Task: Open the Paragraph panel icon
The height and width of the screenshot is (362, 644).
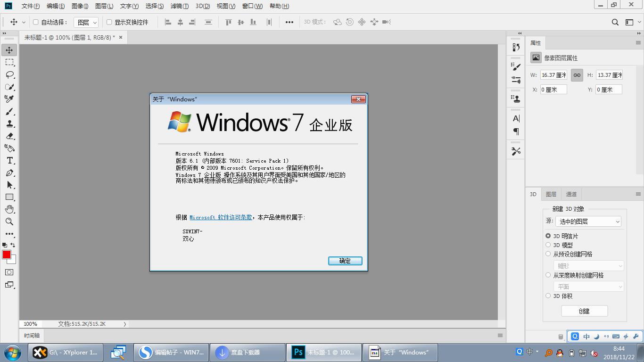Action: click(516, 132)
